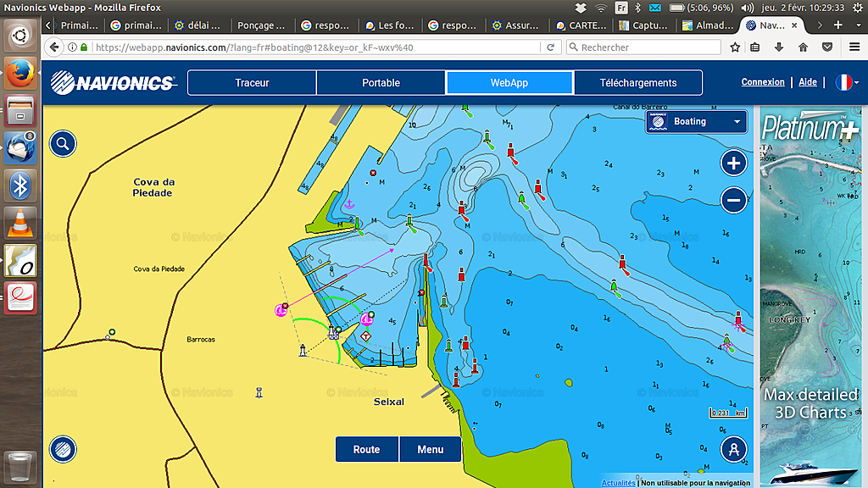Viewport: 868px width, 488px height.
Task: Go back with Firefox back arrow
Action: (53, 47)
